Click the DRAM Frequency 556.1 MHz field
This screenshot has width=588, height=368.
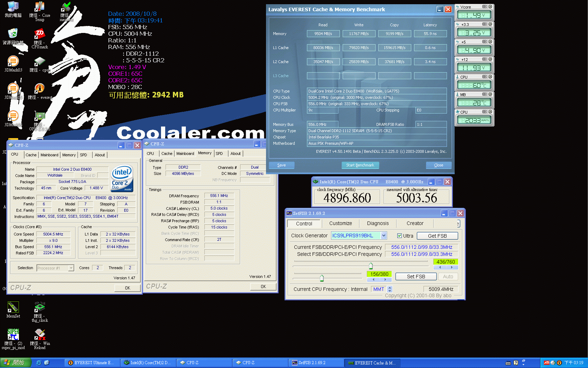click(x=219, y=196)
